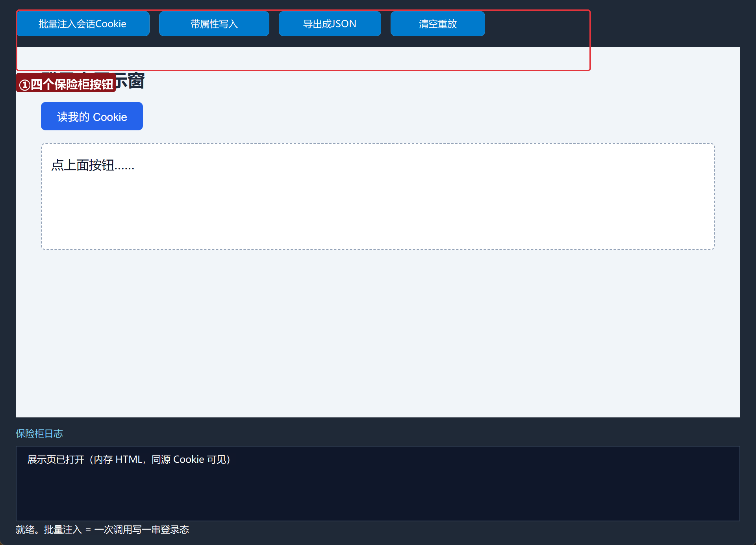Export cookies with 导出成JSON button

(330, 24)
